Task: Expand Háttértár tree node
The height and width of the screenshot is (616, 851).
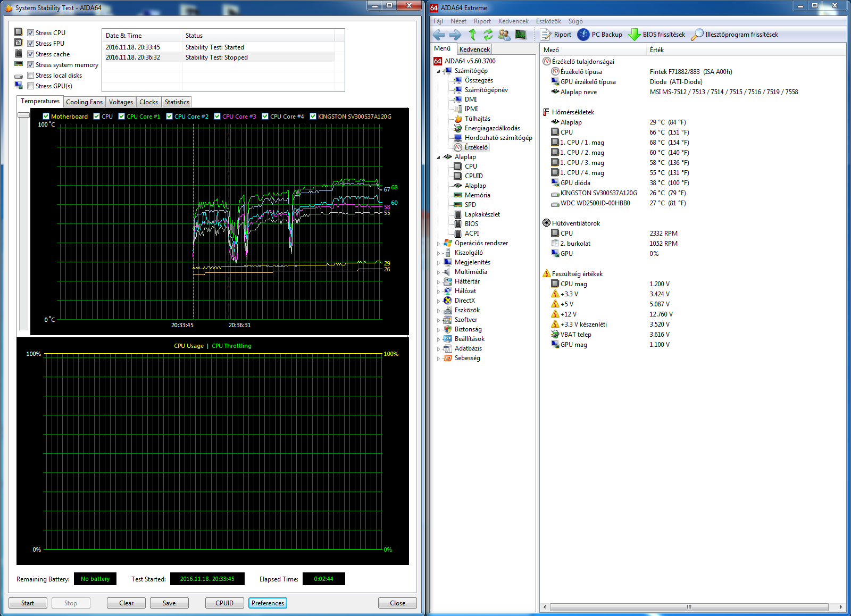Action: 439,282
